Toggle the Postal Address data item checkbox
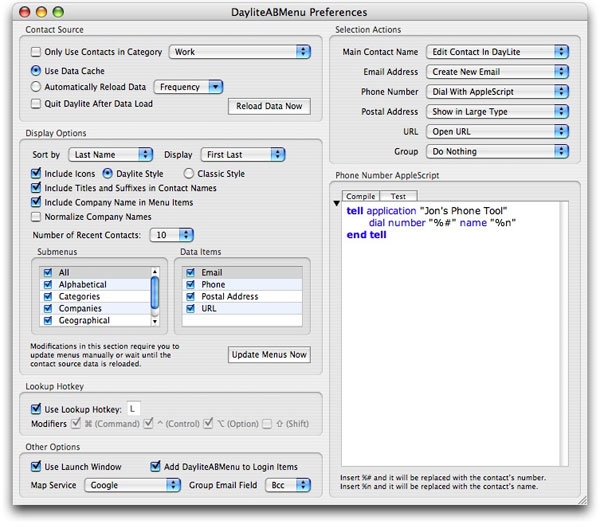The width and height of the screenshot is (600, 527). coord(190,296)
